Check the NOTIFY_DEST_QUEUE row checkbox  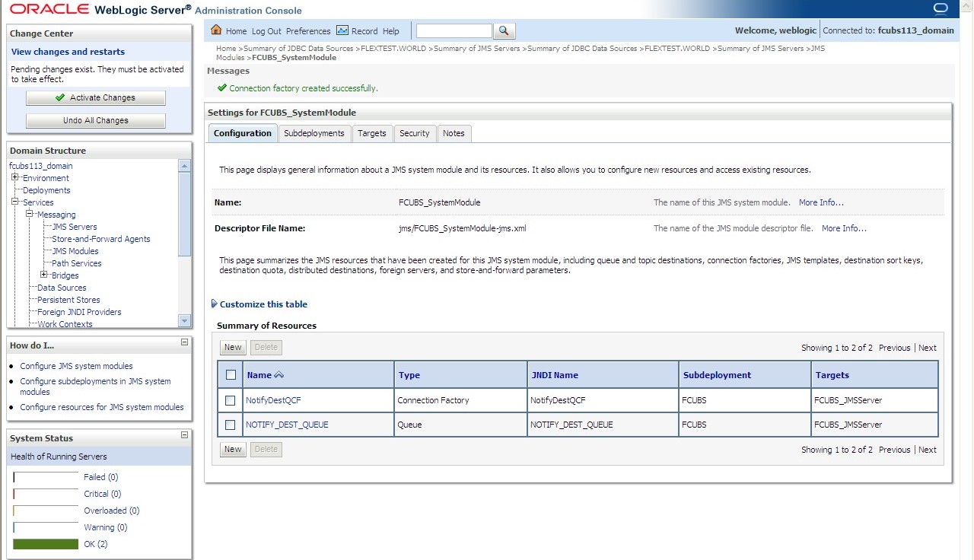point(231,425)
